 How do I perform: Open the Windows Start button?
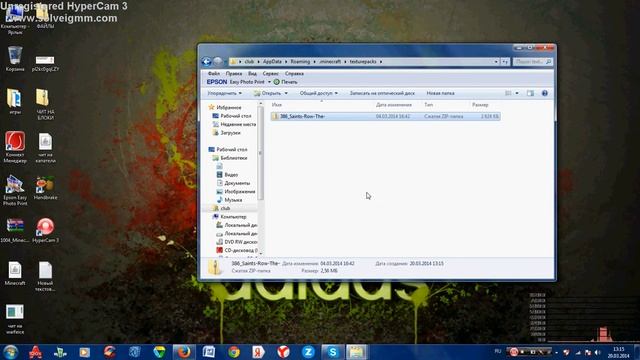(10, 352)
